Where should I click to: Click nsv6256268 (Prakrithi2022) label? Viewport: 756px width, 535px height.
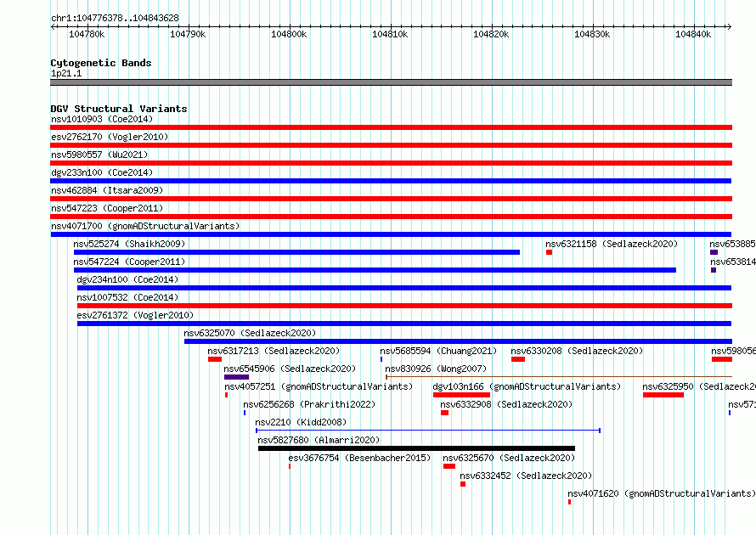pyautogui.click(x=309, y=404)
